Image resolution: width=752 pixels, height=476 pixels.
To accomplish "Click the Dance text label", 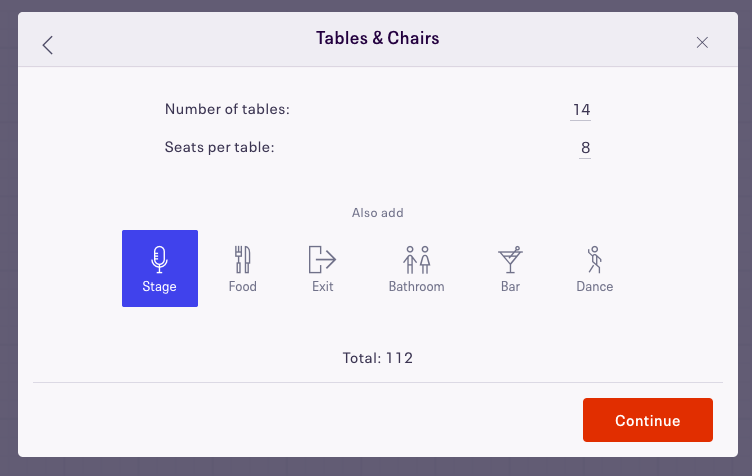I will pyautogui.click(x=595, y=287).
